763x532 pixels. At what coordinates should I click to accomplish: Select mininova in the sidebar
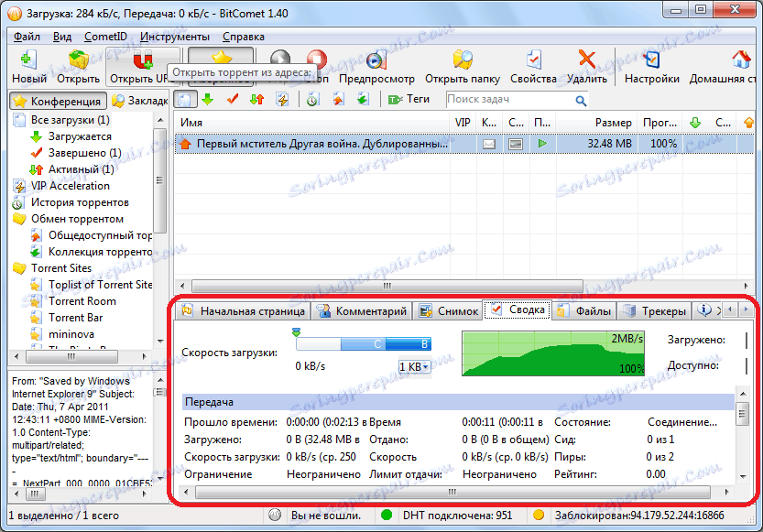[71, 334]
